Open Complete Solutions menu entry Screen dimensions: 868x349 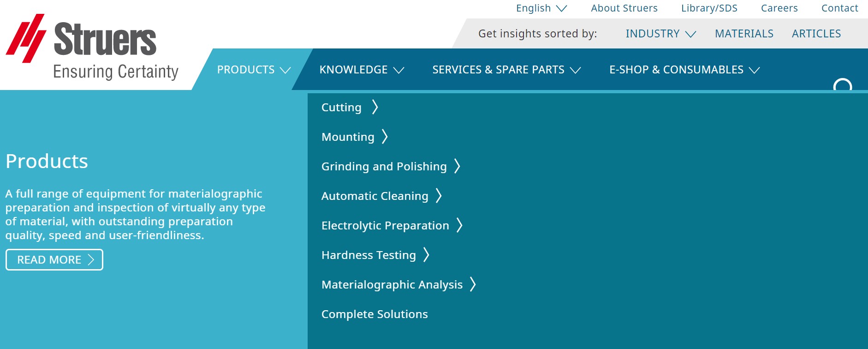click(375, 314)
